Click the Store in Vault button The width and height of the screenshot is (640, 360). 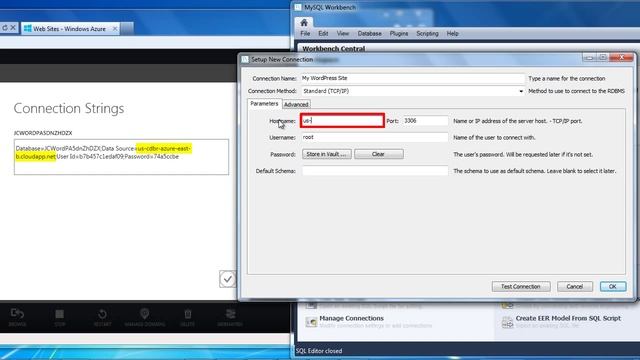pyautogui.click(x=327, y=154)
